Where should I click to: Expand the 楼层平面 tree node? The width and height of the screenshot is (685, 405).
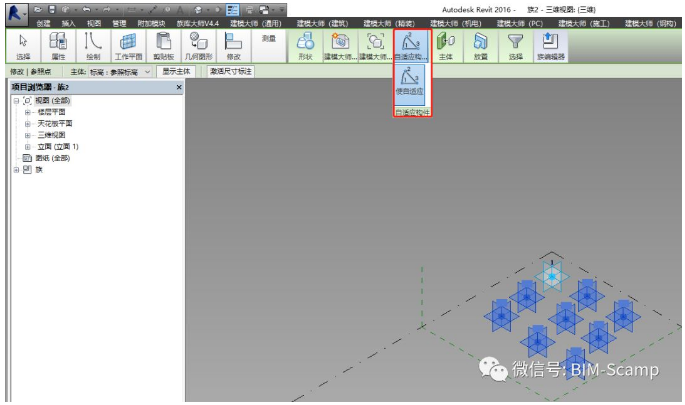tap(28, 112)
